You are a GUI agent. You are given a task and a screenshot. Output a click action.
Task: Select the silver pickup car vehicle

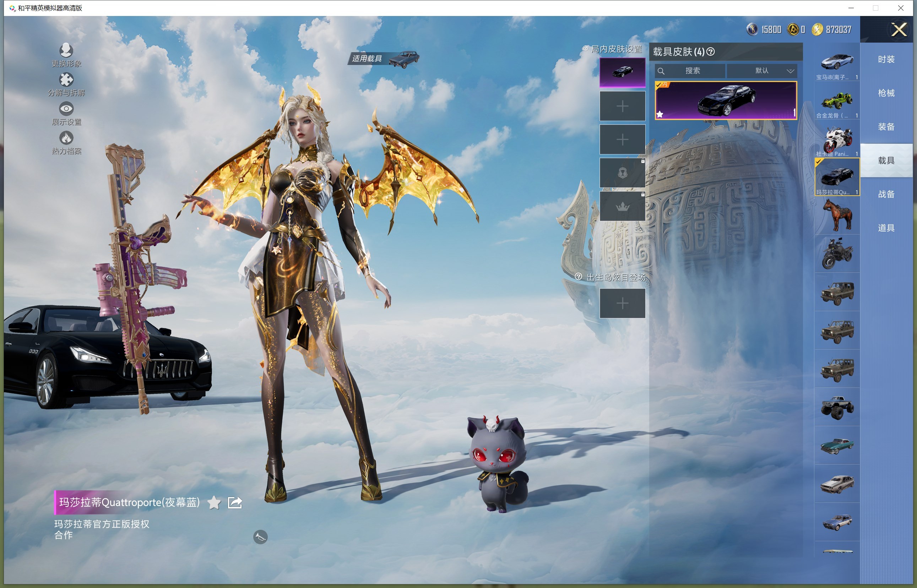[x=837, y=483]
